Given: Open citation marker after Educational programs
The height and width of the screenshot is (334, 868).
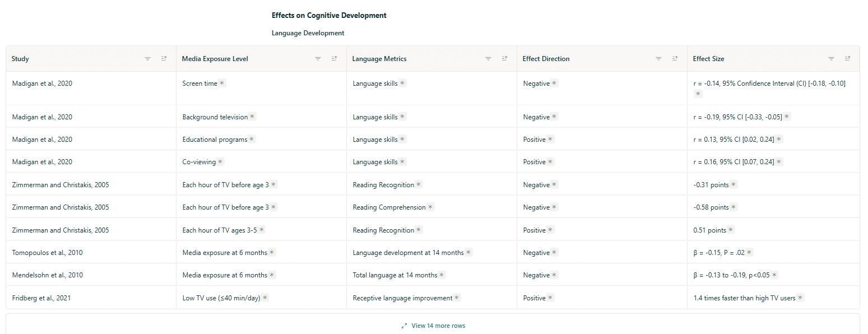Looking at the screenshot, I should (x=252, y=140).
